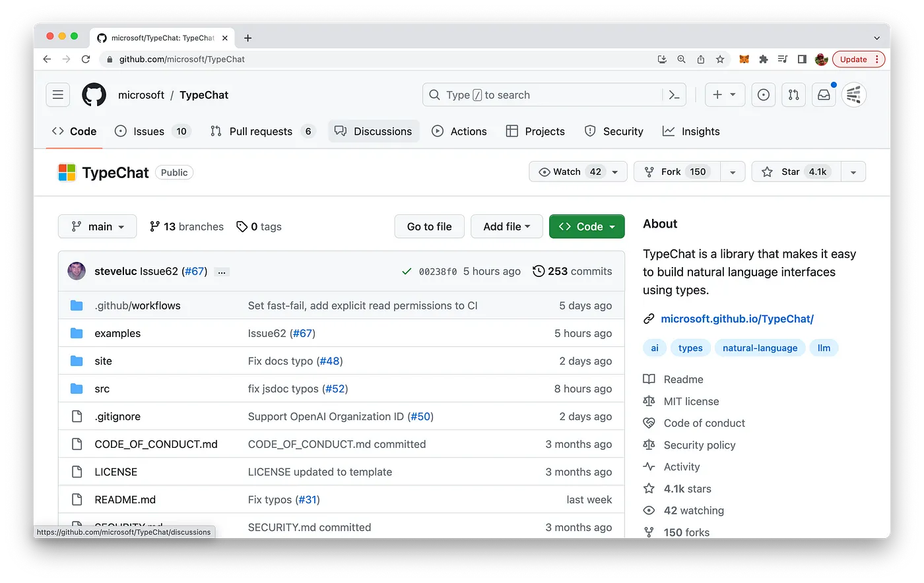Open the Projects tab

[535, 131]
